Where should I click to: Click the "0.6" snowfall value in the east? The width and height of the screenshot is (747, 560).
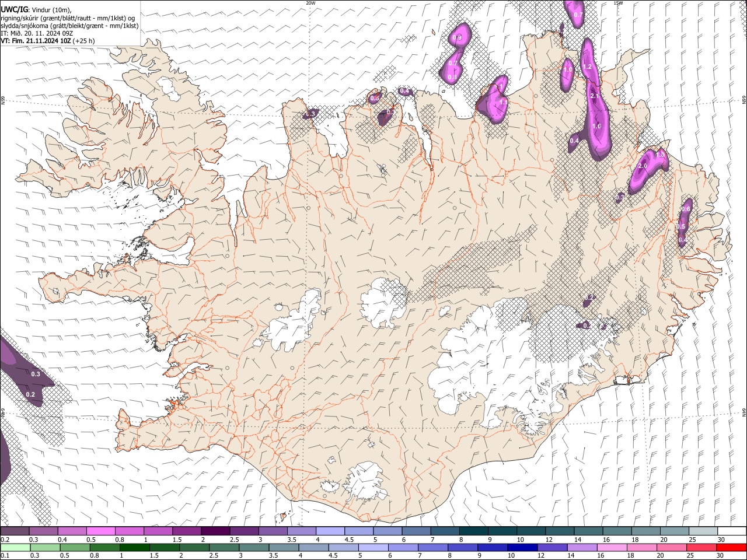click(x=686, y=209)
